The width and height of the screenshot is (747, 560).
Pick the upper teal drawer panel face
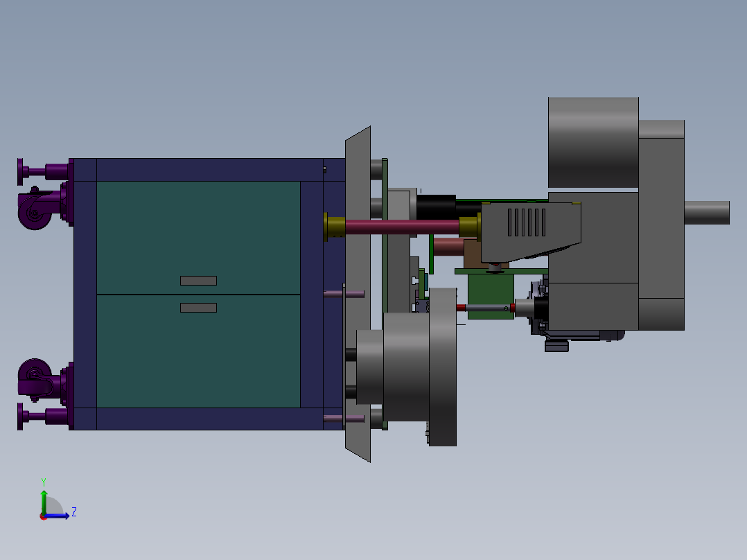[198, 237]
